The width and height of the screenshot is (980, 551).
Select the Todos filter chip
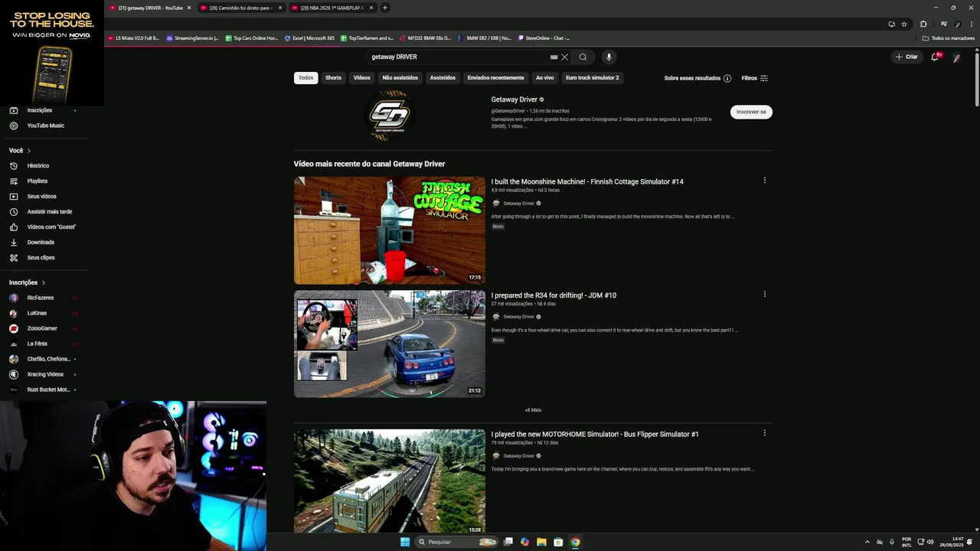305,78
